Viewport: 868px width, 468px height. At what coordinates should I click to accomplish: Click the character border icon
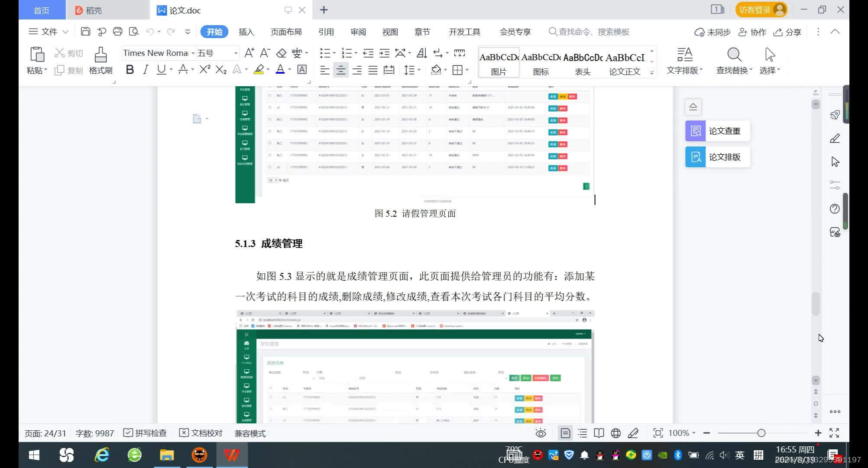[x=302, y=69]
